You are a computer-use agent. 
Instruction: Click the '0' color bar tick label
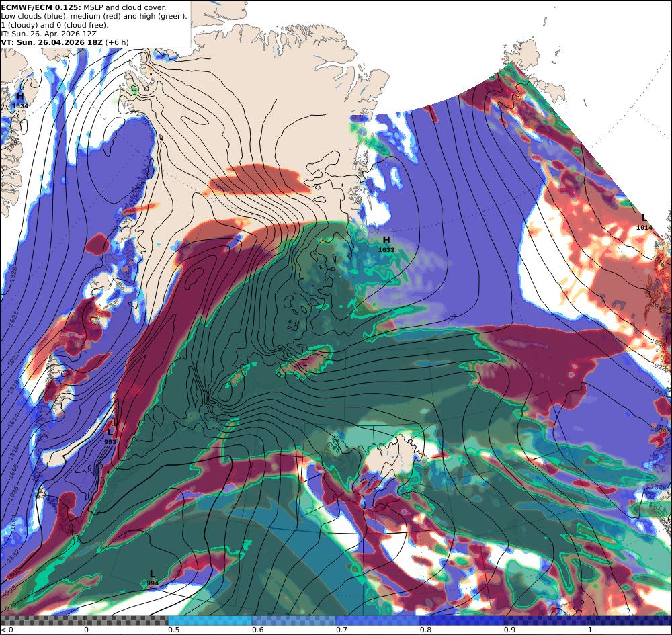[x=86, y=630]
